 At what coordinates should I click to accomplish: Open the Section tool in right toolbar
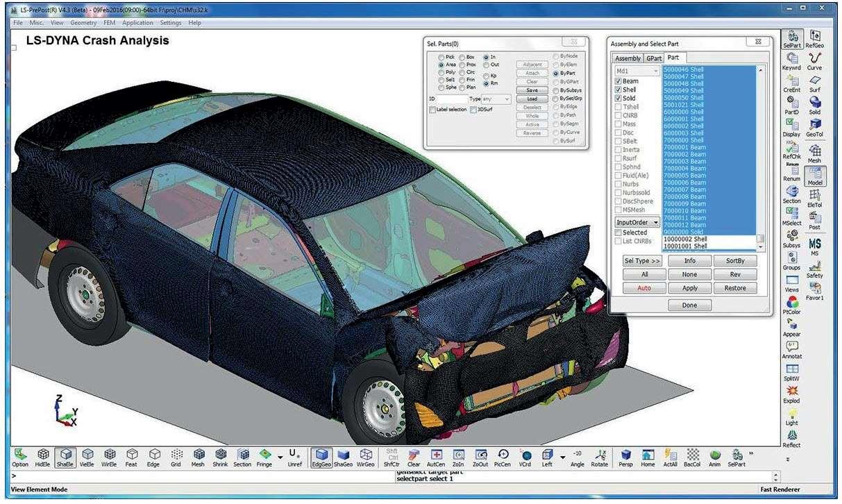coord(791,195)
